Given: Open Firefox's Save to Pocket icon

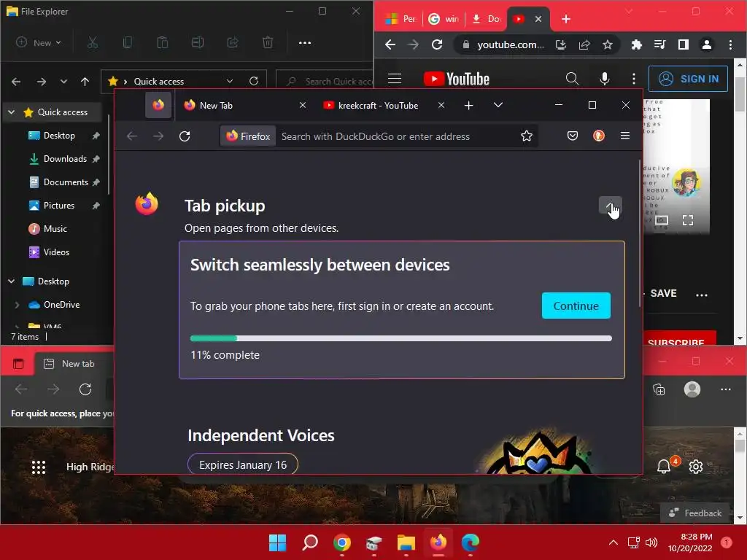Looking at the screenshot, I should (x=573, y=136).
